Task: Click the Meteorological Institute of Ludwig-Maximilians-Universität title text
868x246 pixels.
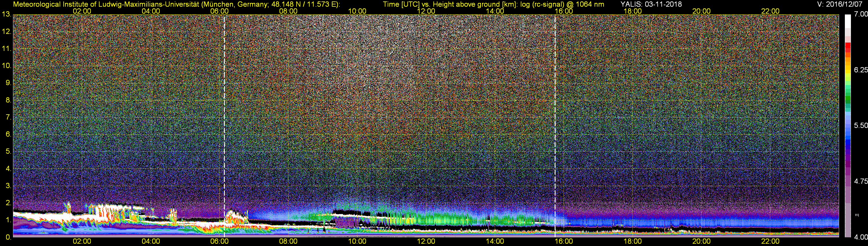Action: 176,4
